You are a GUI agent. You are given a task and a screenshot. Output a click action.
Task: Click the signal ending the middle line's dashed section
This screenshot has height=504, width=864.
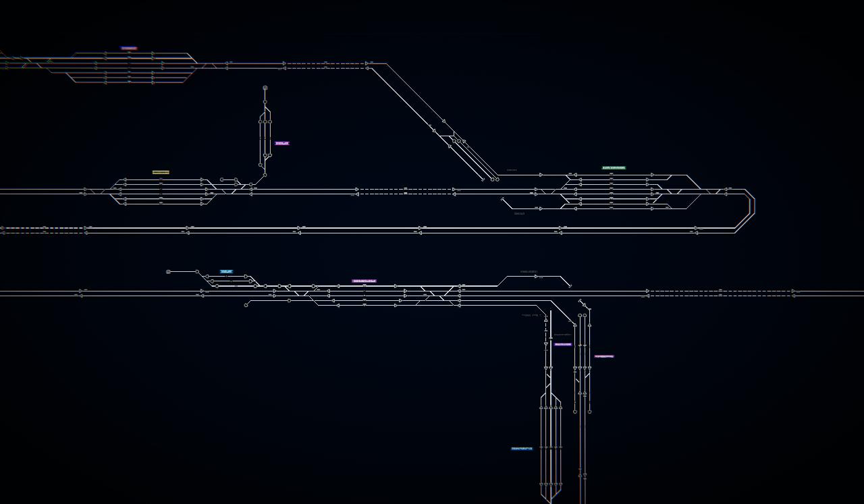tap(454, 190)
